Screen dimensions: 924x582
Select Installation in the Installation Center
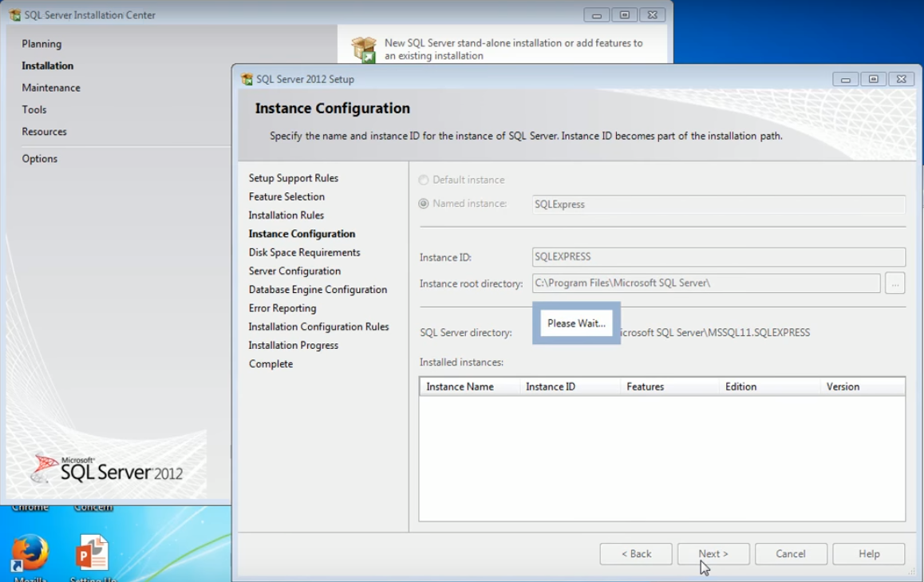(48, 65)
